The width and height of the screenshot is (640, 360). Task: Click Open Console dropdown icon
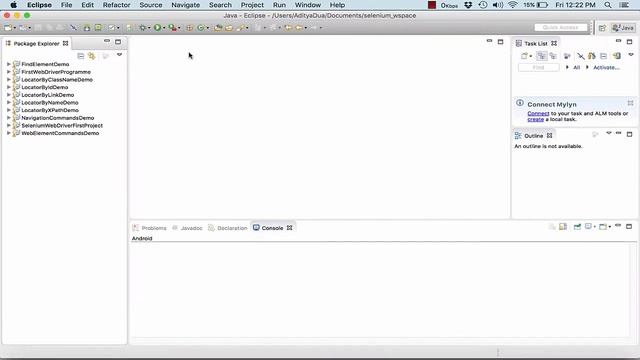(x=603, y=227)
